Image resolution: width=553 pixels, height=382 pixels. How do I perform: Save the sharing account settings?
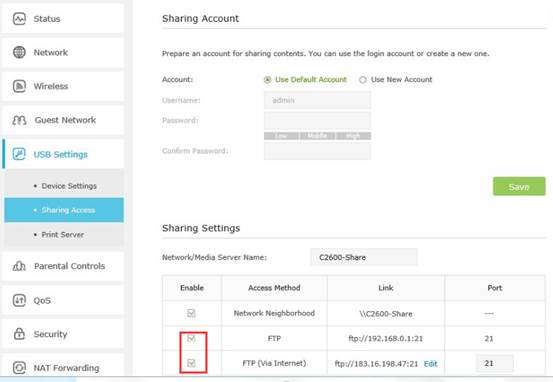click(519, 186)
